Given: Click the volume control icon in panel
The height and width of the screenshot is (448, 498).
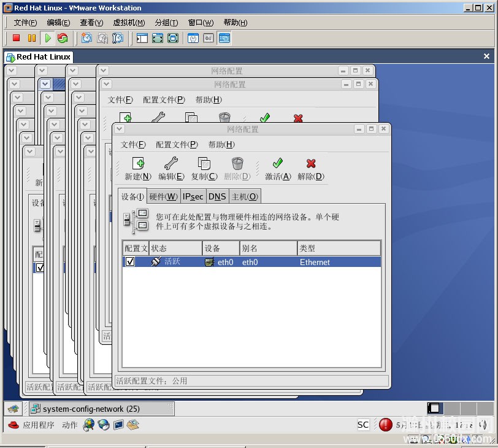Looking at the screenshot, I should 483,425.
